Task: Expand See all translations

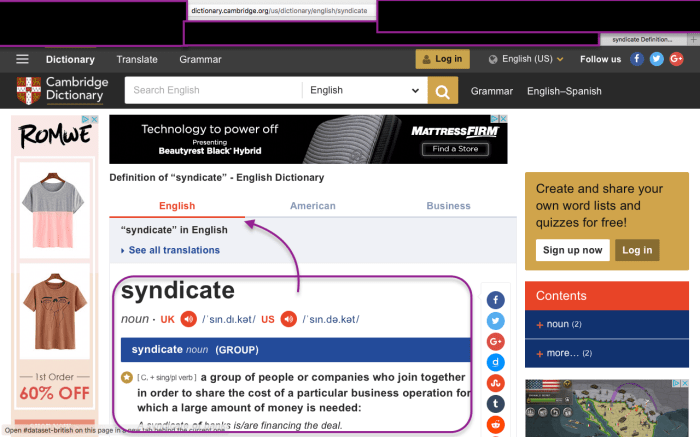Action: [172, 250]
